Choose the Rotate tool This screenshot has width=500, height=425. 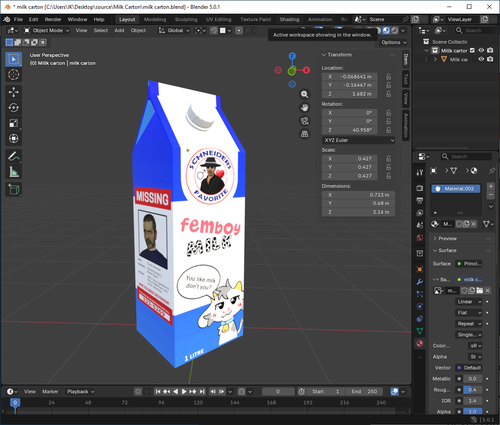[14, 107]
